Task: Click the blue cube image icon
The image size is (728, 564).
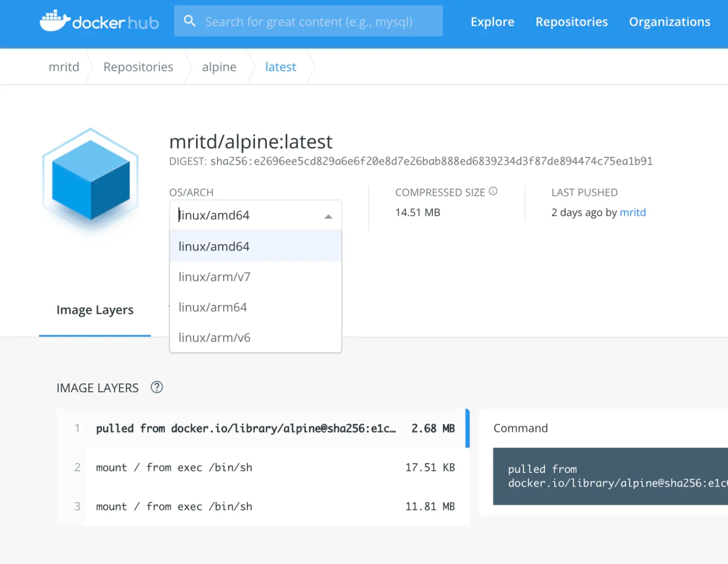Action: (x=90, y=180)
